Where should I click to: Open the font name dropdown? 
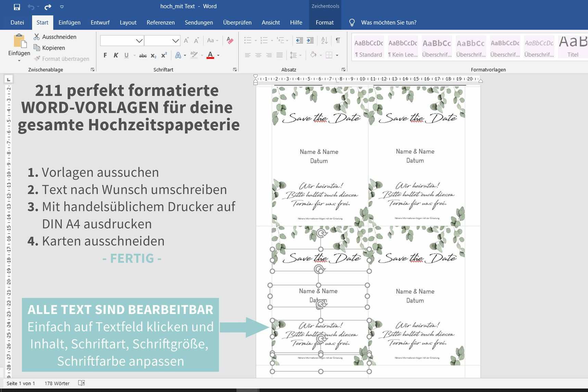tap(139, 41)
